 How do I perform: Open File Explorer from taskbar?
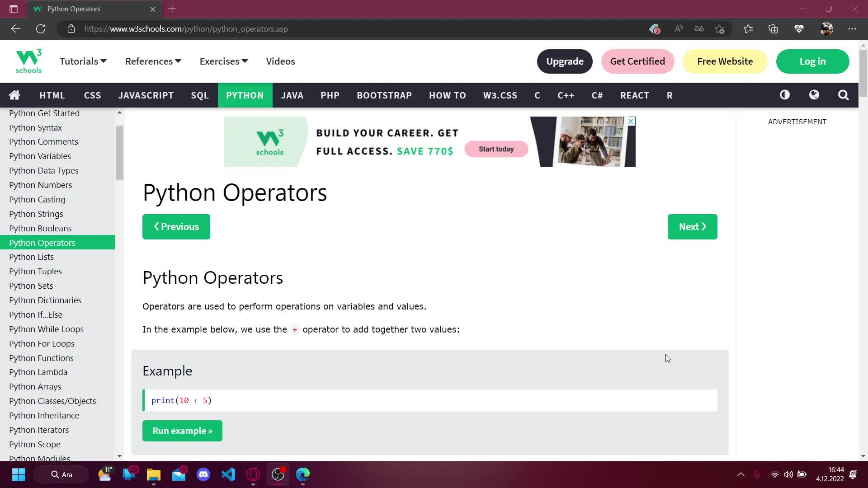coord(154,474)
